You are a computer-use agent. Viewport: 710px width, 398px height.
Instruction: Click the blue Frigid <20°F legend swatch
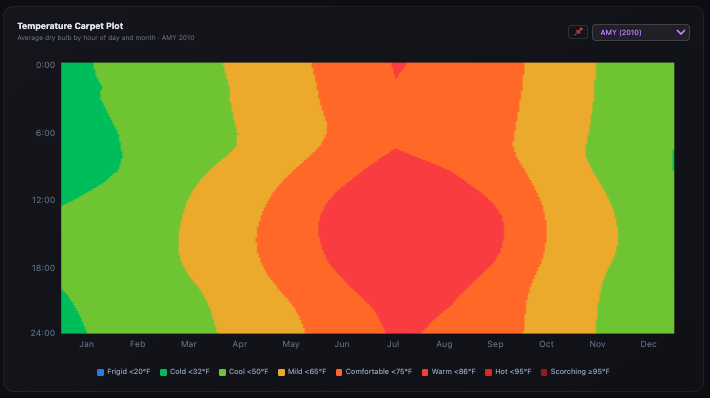pos(101,372)
